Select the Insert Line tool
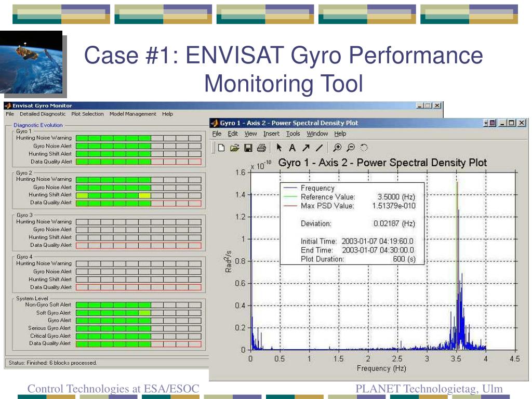Viewport: 532px width, 399px height. click(319, 148)
